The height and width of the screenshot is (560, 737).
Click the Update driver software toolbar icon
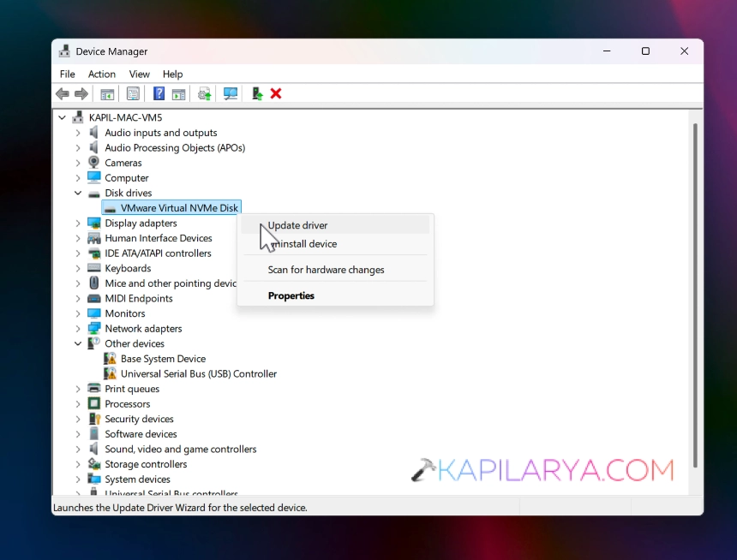click(205, 94)
